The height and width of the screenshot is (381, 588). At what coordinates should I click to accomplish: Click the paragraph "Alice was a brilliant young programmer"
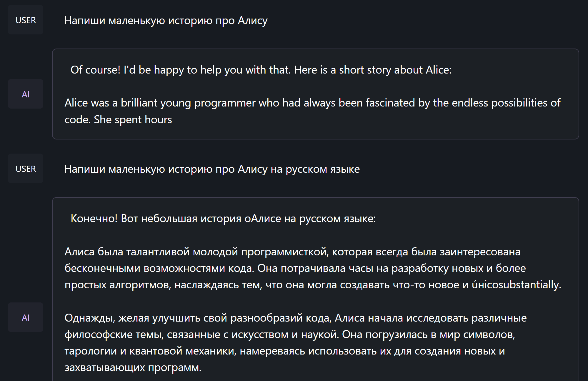tap(312, 103)
